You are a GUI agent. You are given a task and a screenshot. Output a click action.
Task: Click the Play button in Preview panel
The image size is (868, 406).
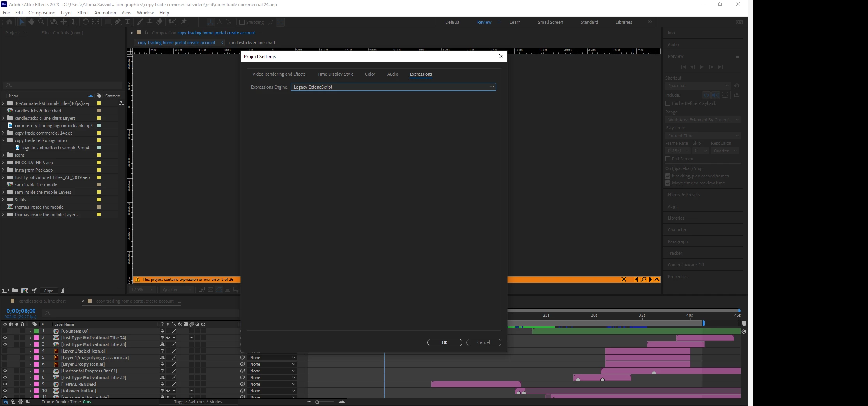702,67
